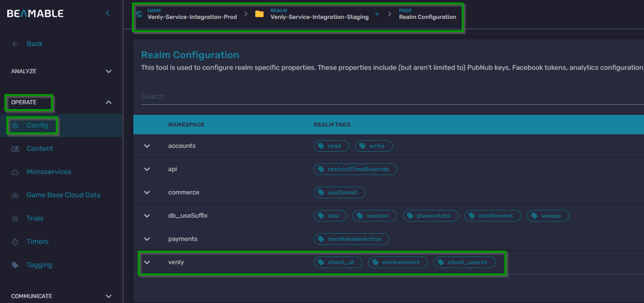Screen dimensions: 644x303
Task: Click the Microservices cloud icon
Action: pyautogui.click(x=15, y=172)
